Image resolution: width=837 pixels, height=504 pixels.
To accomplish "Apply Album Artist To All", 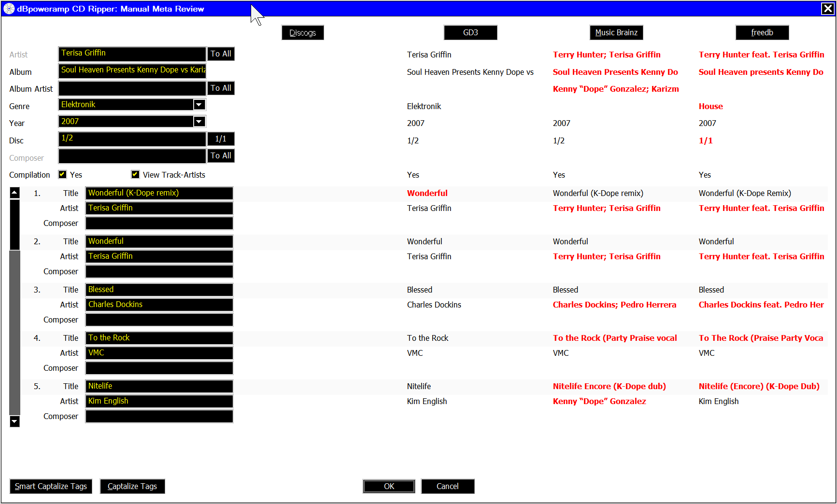I will [x=221, y=88].
